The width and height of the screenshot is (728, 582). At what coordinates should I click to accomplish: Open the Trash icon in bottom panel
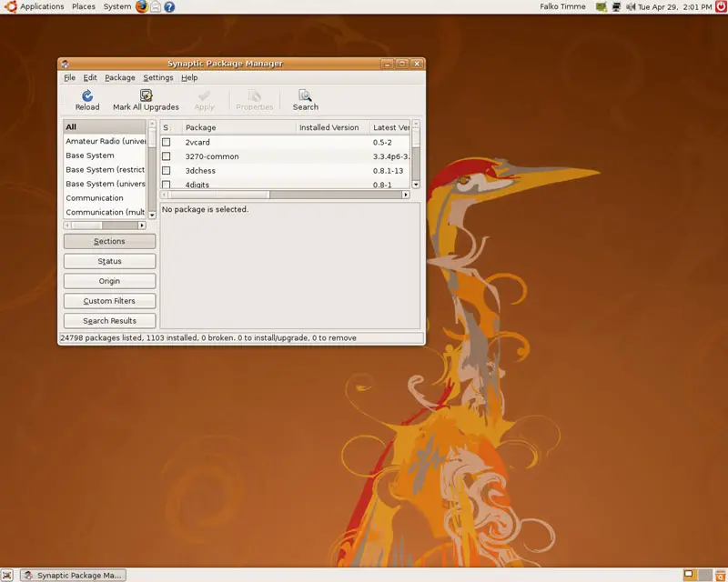coord(720,575)
